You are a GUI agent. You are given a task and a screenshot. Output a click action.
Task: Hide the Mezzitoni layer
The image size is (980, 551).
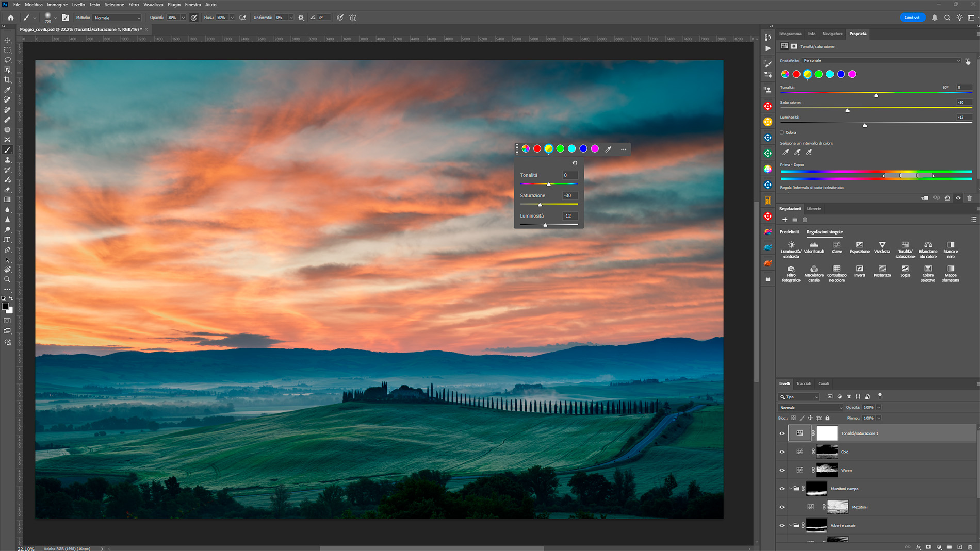click(x=782, y=507)
